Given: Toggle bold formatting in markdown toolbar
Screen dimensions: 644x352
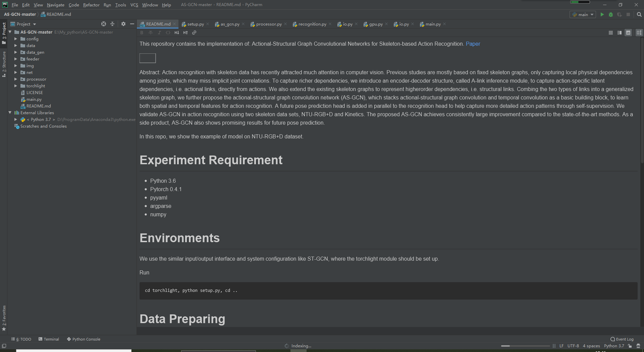Looking at the screenshot, I should [x=142, y=33].
